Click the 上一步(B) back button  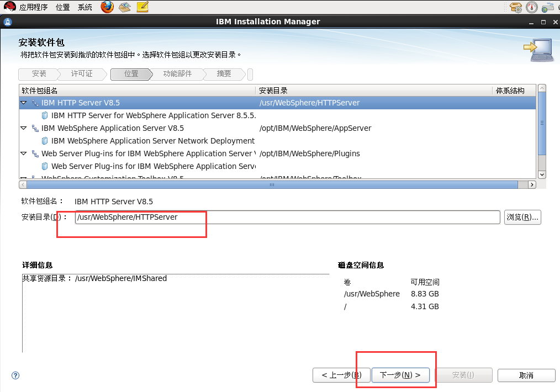pos(341,375)
